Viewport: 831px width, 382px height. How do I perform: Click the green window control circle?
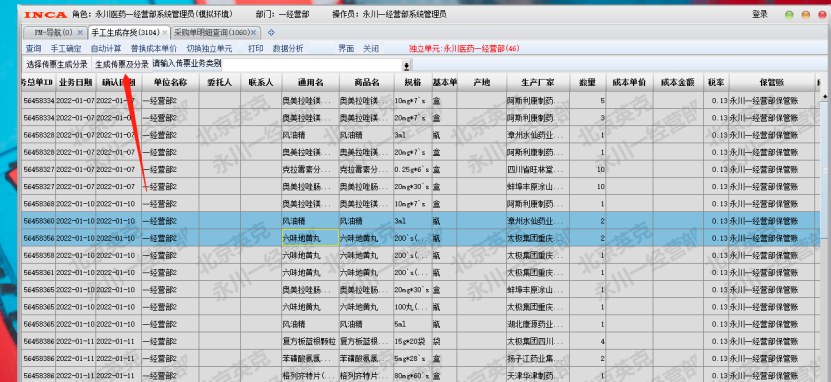tap(789, 15)
